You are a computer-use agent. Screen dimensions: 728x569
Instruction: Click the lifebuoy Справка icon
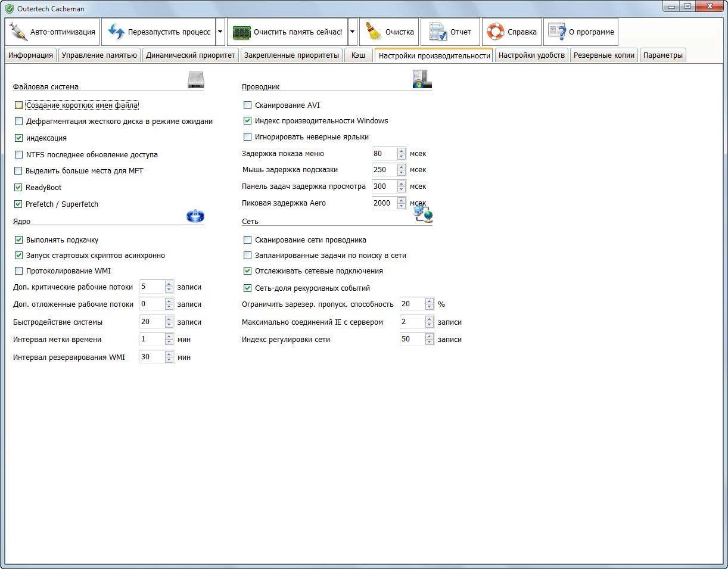[x=495, y=32]
